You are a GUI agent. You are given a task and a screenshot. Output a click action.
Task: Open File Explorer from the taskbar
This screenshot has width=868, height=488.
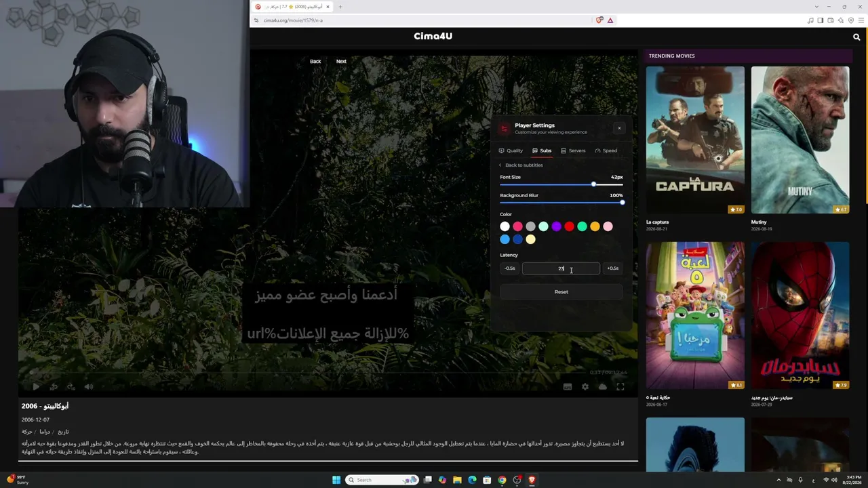coord(457,480)
